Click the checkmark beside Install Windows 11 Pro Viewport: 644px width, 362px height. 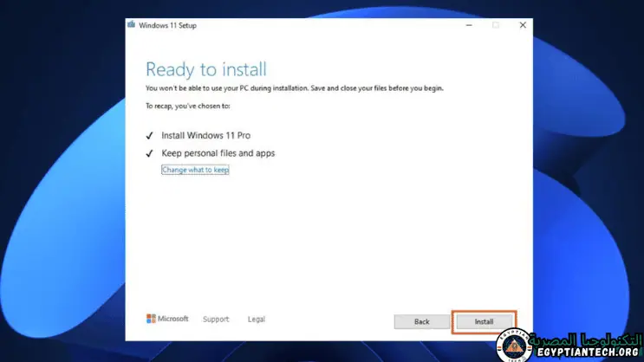click(149, 136)
